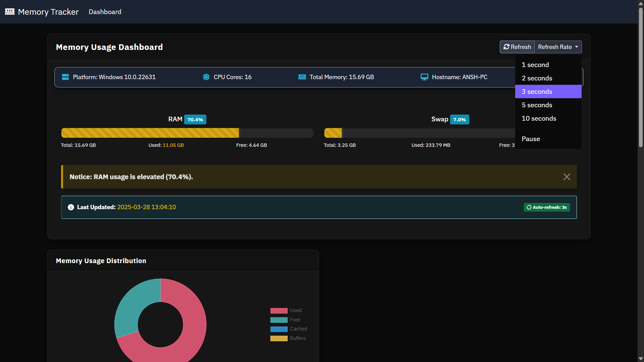Toggle the Refresh Rate dropdown
This screenshot has height=362, width=644.
pyautogui.click(x=558, y=47)
